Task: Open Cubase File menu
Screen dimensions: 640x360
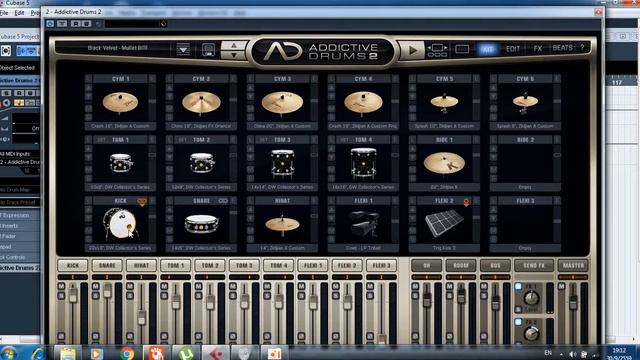Action: click(4, 13)
